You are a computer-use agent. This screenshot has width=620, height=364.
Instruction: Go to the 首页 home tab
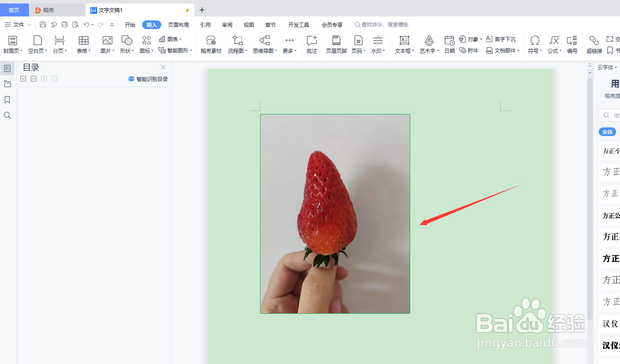click(14, 10)
